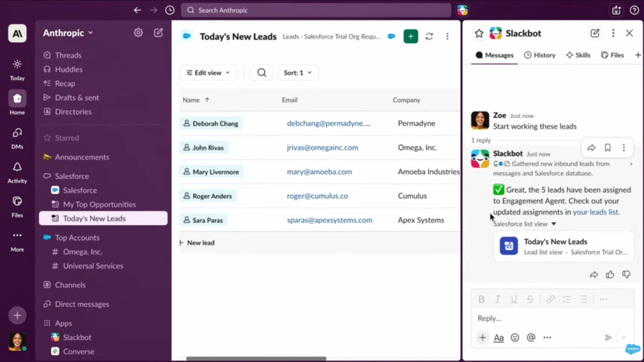Open history clock icon in top bar

(170, 10)
